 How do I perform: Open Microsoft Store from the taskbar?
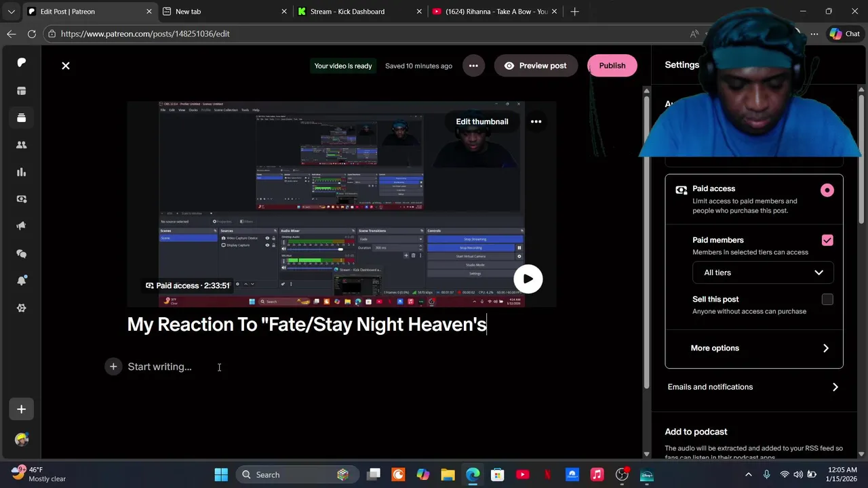497,474
